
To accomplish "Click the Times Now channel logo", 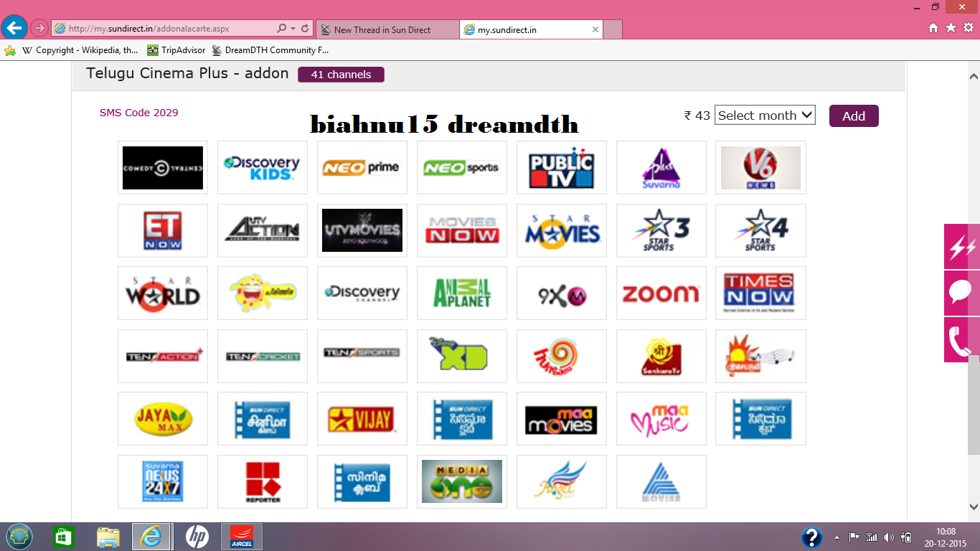I will point(760,293).
